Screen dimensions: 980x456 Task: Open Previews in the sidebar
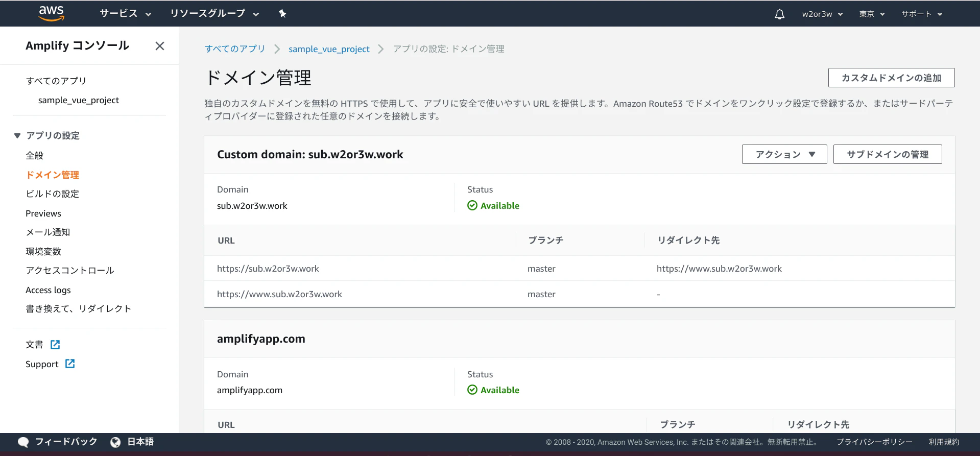click(x=43, y=213)
